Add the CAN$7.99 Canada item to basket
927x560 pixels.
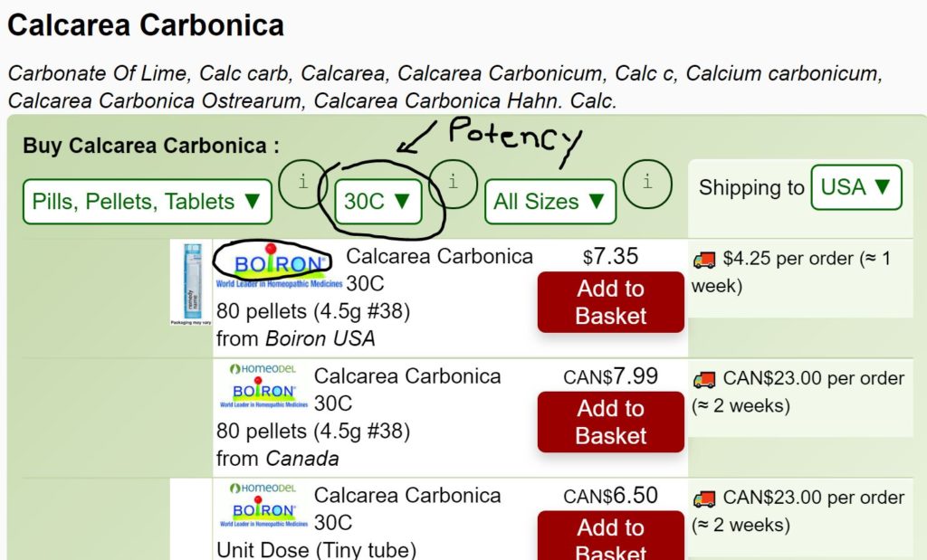point(610,422)
